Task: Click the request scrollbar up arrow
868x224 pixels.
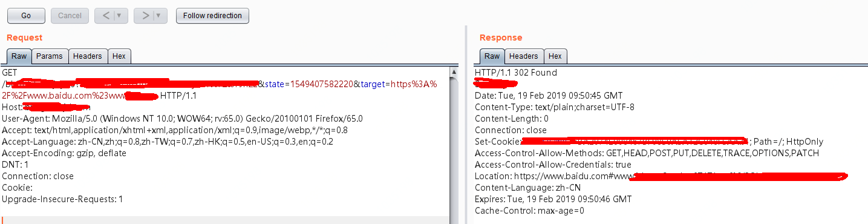Action: 454,72
